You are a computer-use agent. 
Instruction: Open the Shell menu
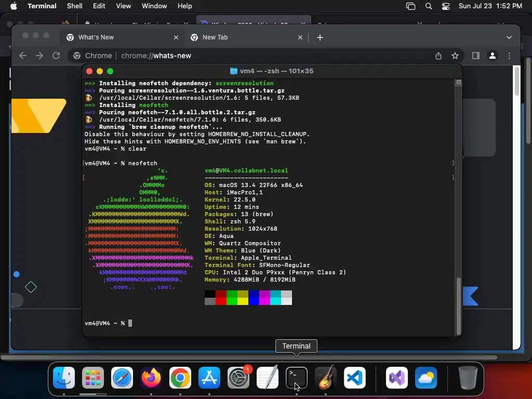point(75,6)
